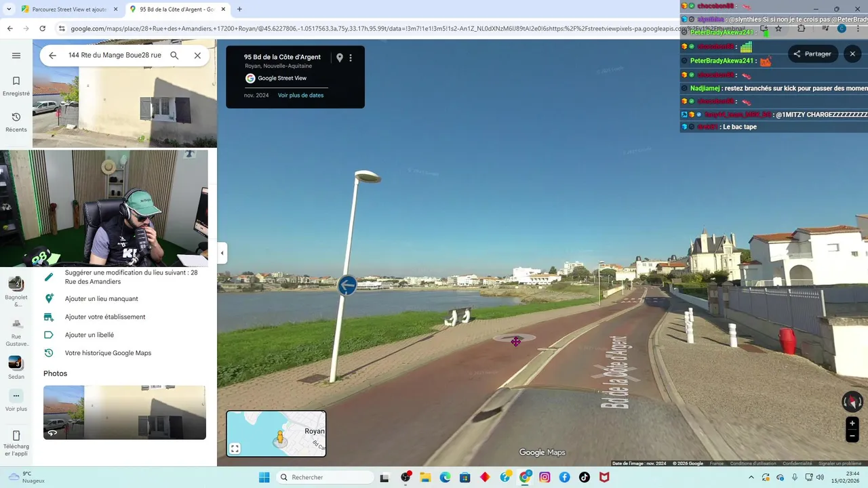Open Instagram from the taskbar

coord(545,477)
